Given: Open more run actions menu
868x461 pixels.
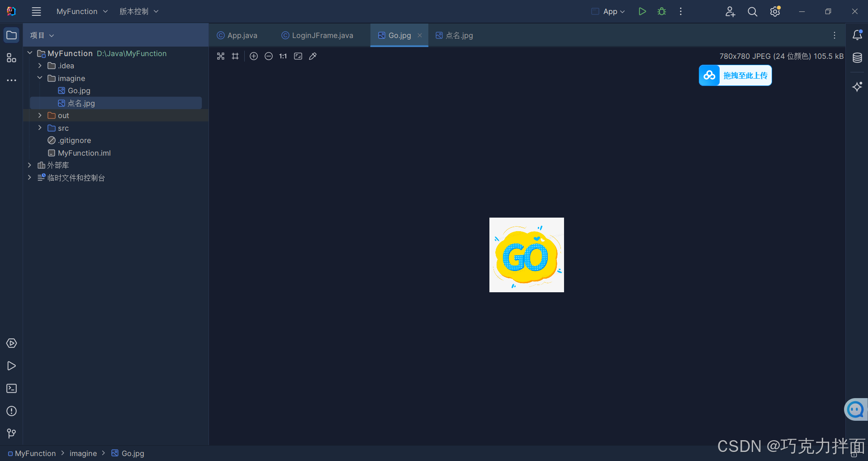Looking at the screenshot, I should [x=681, y=12].
